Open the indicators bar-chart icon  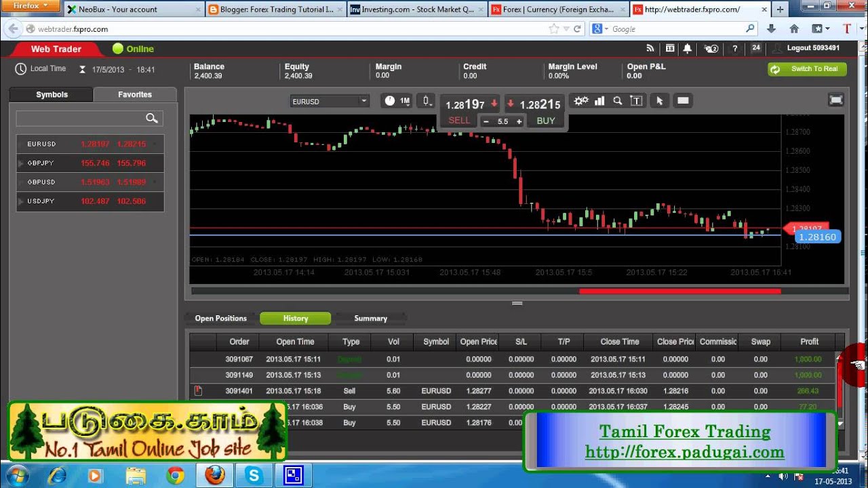pyautogui.click(x=599, y=100)
